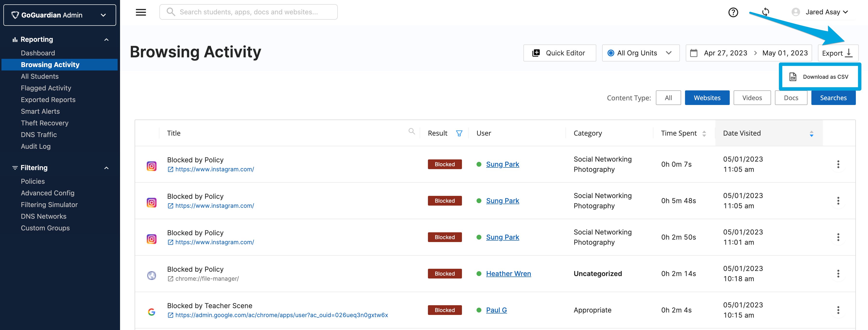Open Flagged Activity in the sidebar

pos(46,88)
